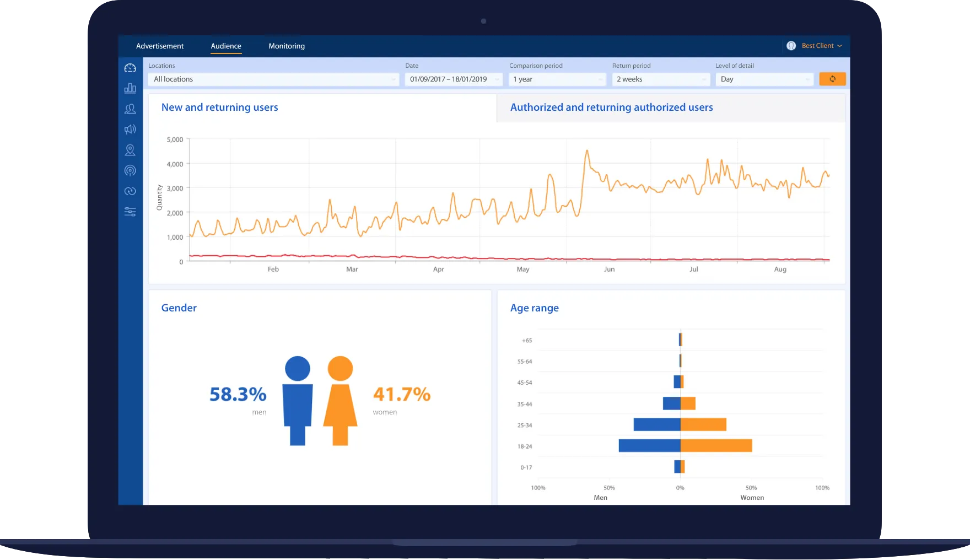
Task: Click the blue man figure
Action: click(x=298, y=401)
